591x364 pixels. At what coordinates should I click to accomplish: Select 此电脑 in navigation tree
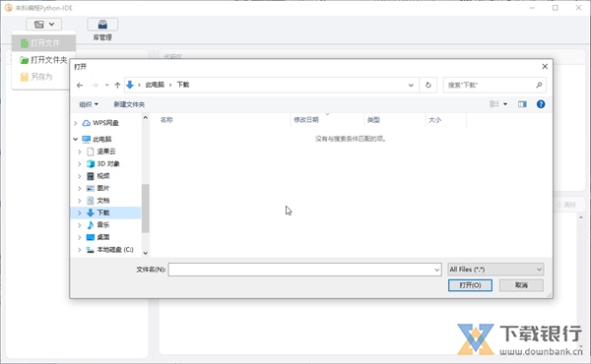[101, 140]
